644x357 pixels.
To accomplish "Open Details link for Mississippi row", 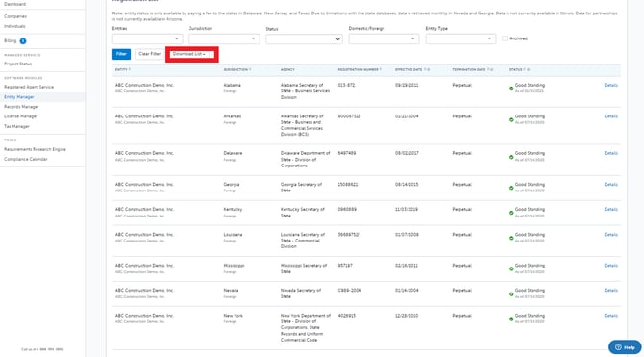I will pos(610,266).
